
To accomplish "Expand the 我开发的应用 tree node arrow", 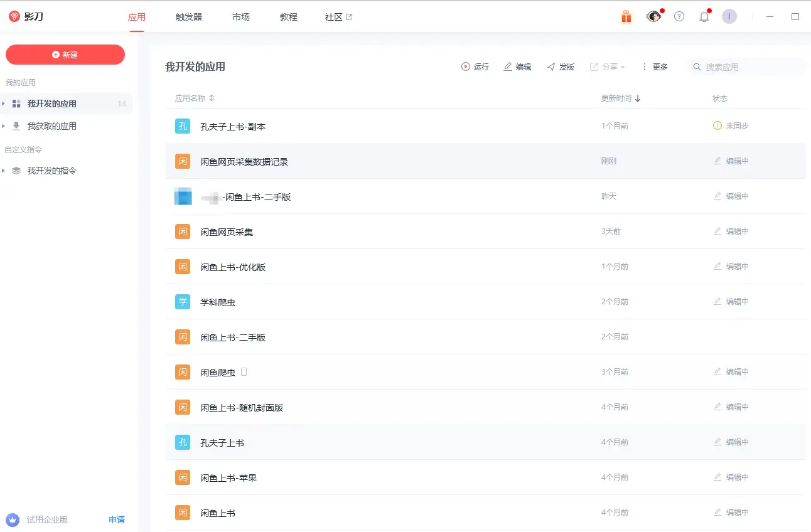I will tap(4, 104).
